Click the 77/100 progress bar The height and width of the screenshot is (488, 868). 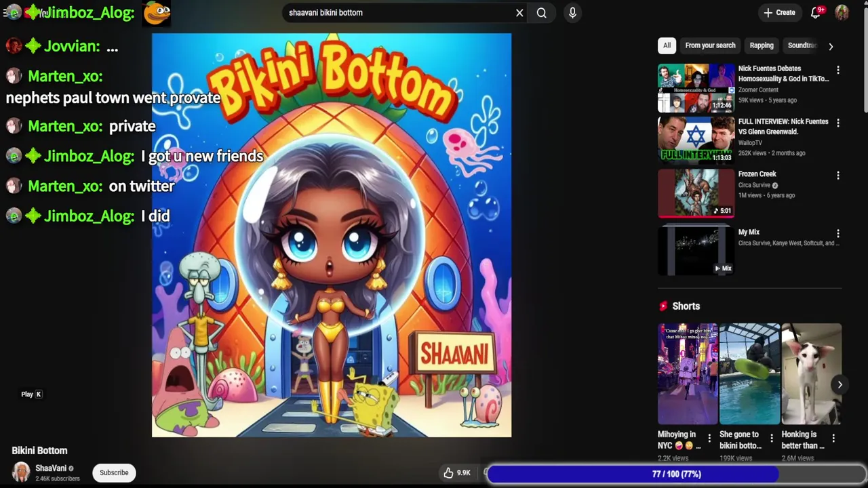click(x=676, y=474)
